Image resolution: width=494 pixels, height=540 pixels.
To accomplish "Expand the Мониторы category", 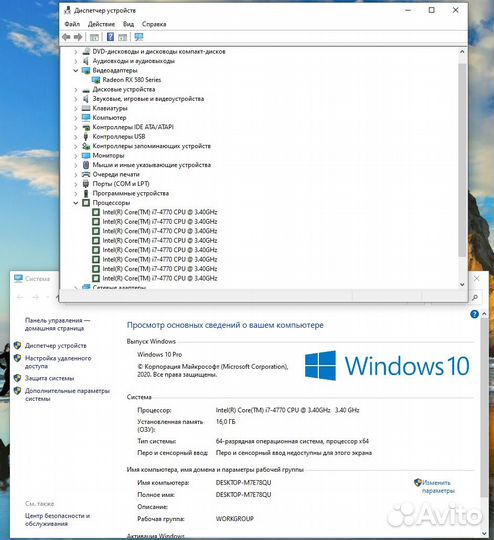I will (x=76, y=156).
